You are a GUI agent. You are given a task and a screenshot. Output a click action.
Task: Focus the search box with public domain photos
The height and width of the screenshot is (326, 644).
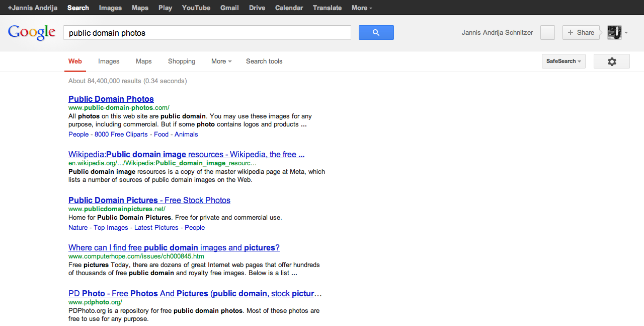207,33
